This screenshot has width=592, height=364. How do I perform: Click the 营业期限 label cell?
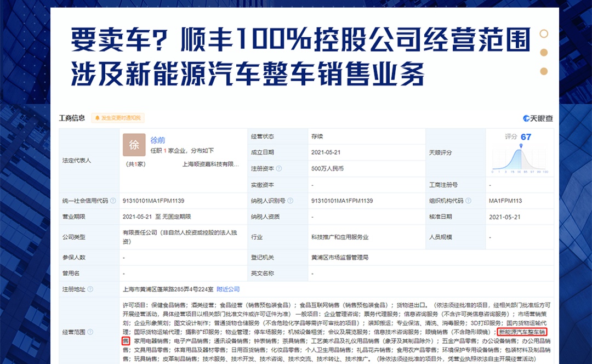tap(89, 217)
